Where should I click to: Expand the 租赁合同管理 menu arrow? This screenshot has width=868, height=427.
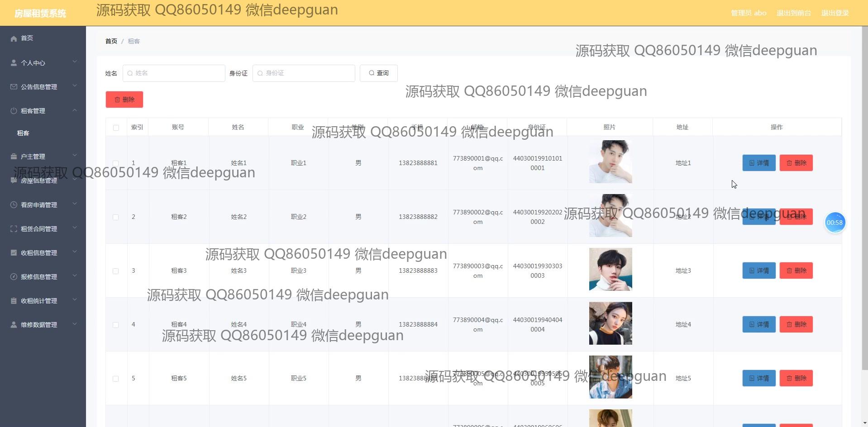point(75,228)
